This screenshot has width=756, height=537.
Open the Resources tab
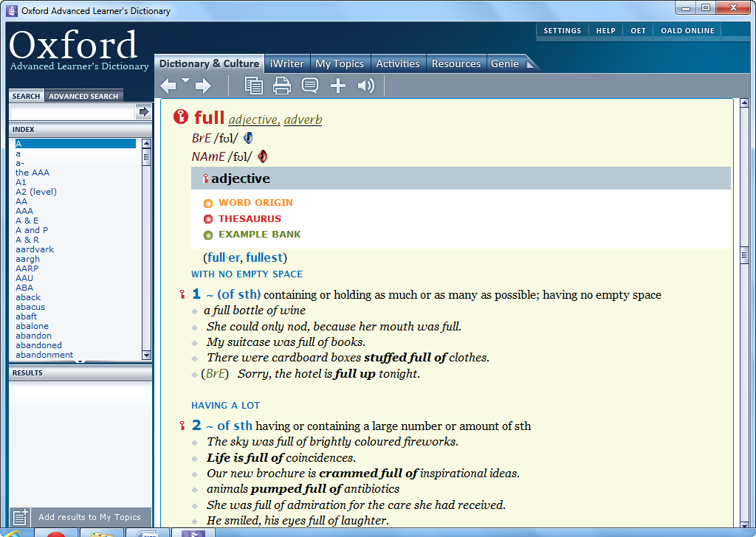(456, 63)
